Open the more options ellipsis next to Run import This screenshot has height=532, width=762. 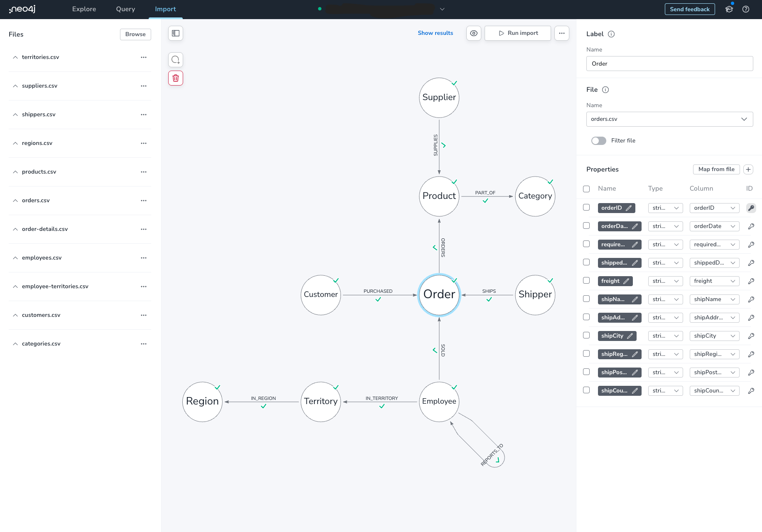(x=561, y=33)
